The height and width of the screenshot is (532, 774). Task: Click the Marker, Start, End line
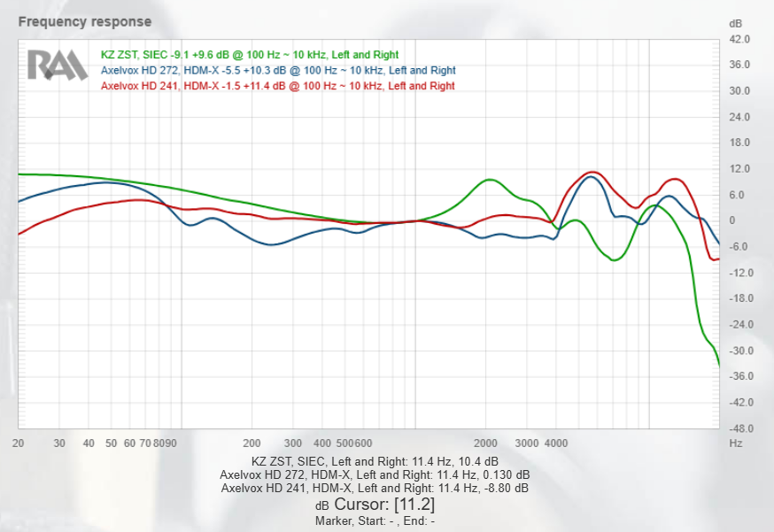pos(375,520)
